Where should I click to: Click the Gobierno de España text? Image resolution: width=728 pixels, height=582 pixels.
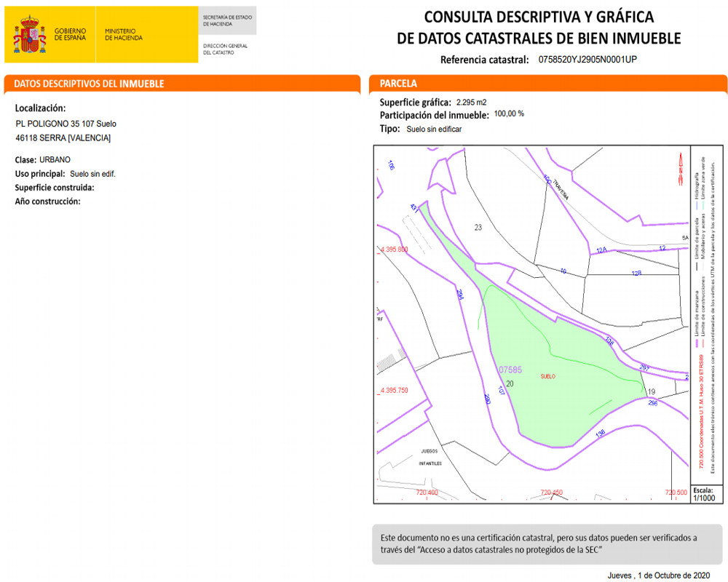tap(71, 34)
